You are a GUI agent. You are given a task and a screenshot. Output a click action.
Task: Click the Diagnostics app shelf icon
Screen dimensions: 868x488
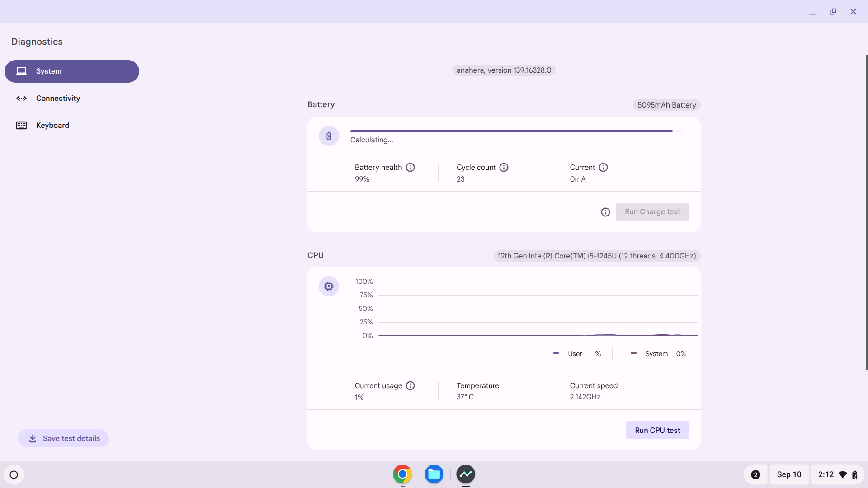pyautogui.click(x=466, y=474)
